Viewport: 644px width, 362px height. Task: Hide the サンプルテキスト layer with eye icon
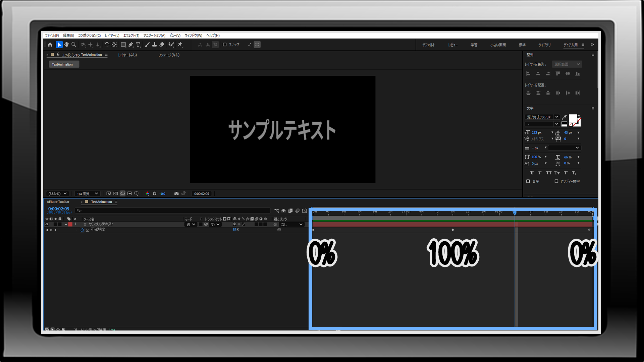47,224
